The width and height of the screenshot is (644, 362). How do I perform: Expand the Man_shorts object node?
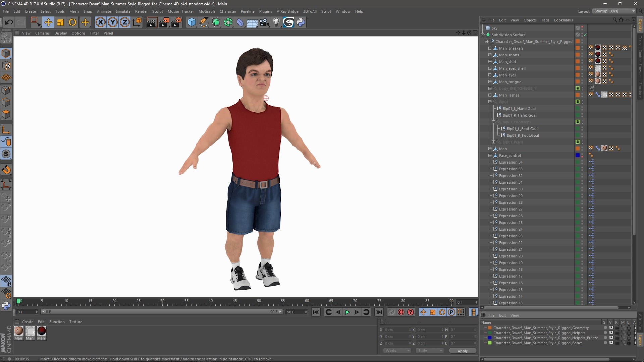pyautogui.click(x=490, y=55)
